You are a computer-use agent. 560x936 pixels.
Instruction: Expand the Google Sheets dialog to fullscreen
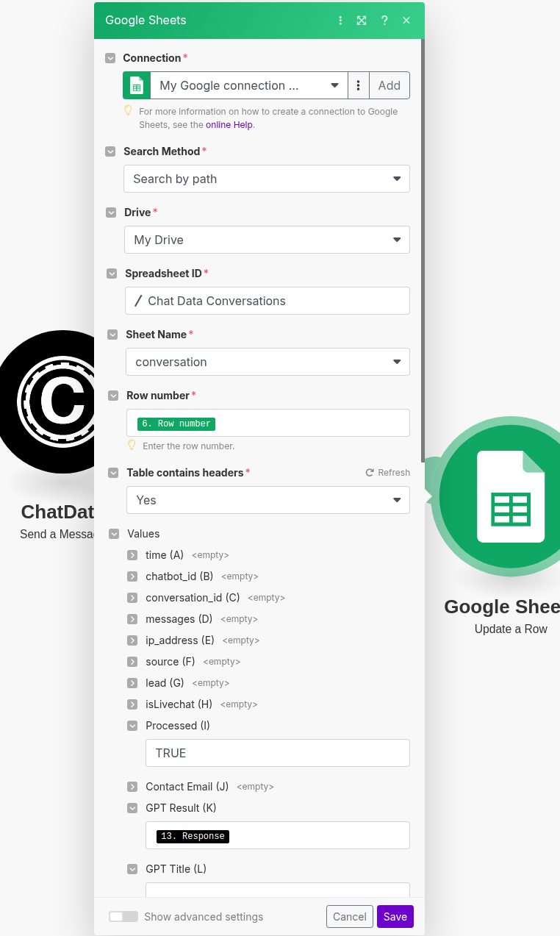click(362, 21)
